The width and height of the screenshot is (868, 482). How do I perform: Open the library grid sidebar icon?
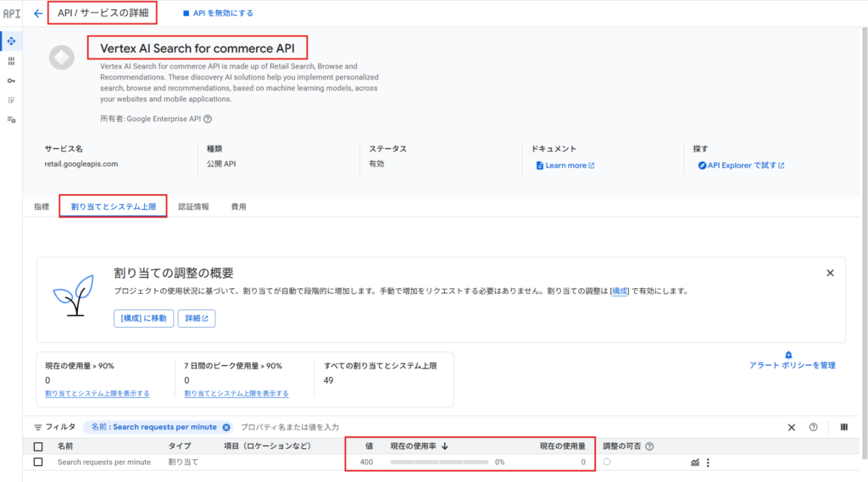(x=11, y=61)
